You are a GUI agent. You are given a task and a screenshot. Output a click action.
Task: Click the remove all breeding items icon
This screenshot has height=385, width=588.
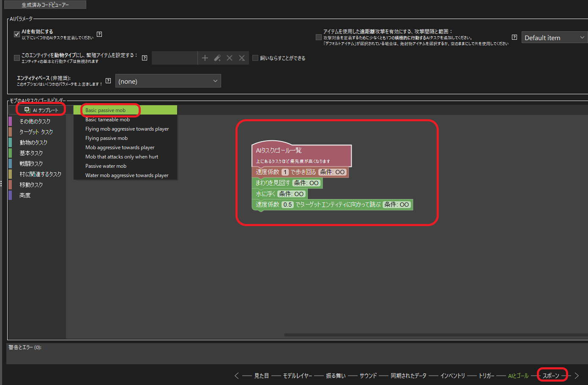[x=242, y=58]
